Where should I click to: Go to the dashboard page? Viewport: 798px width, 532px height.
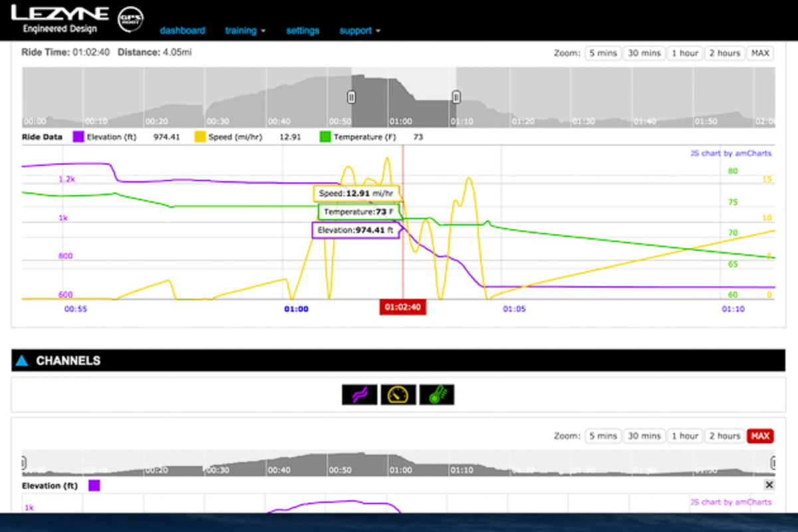click(x=182, y=31)
